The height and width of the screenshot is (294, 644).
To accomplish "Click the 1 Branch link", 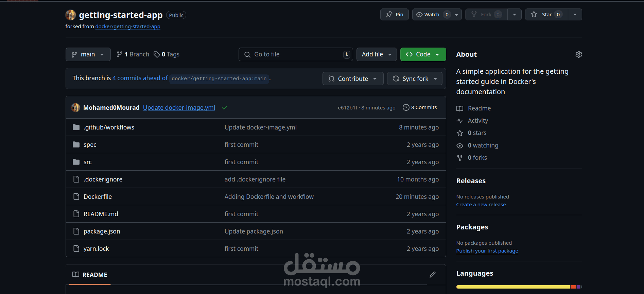I will (133, 54).
